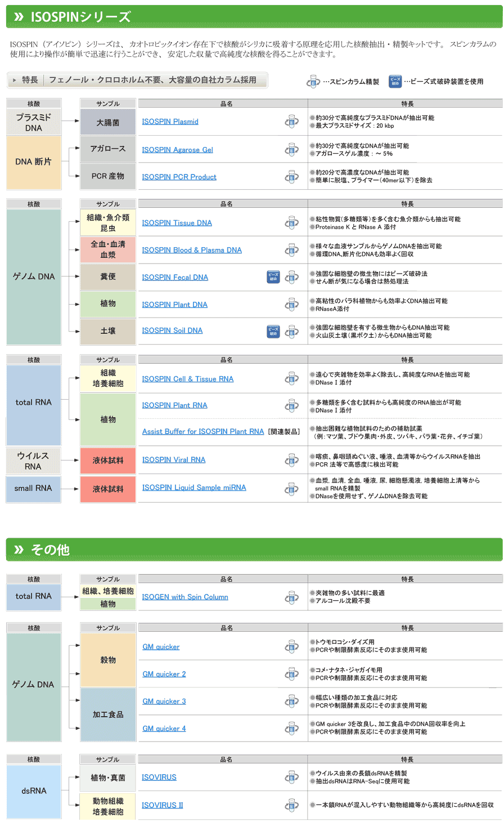The height and width of the screenshot is (822, 504).
Task: Click the DNA 断片 category cell
Action: click(34, 162)
